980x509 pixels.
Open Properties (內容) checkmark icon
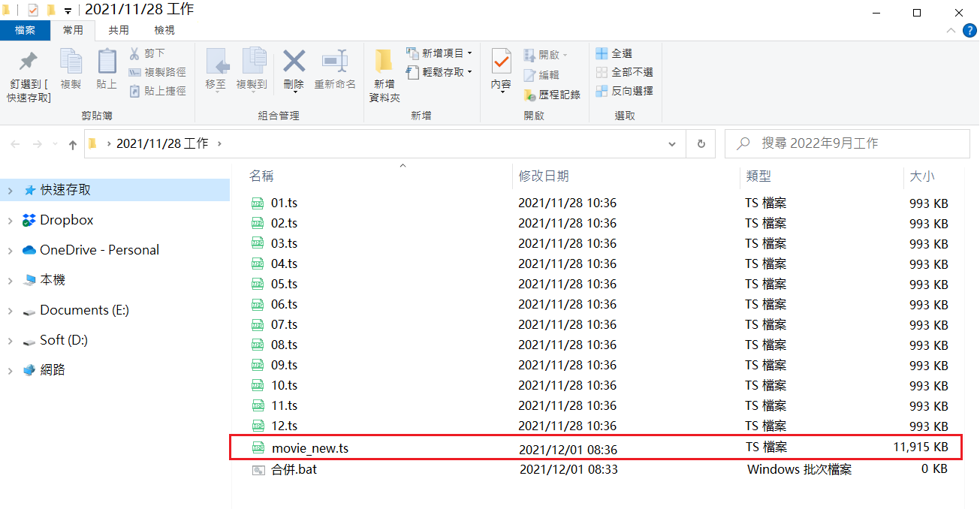[501, 62]
